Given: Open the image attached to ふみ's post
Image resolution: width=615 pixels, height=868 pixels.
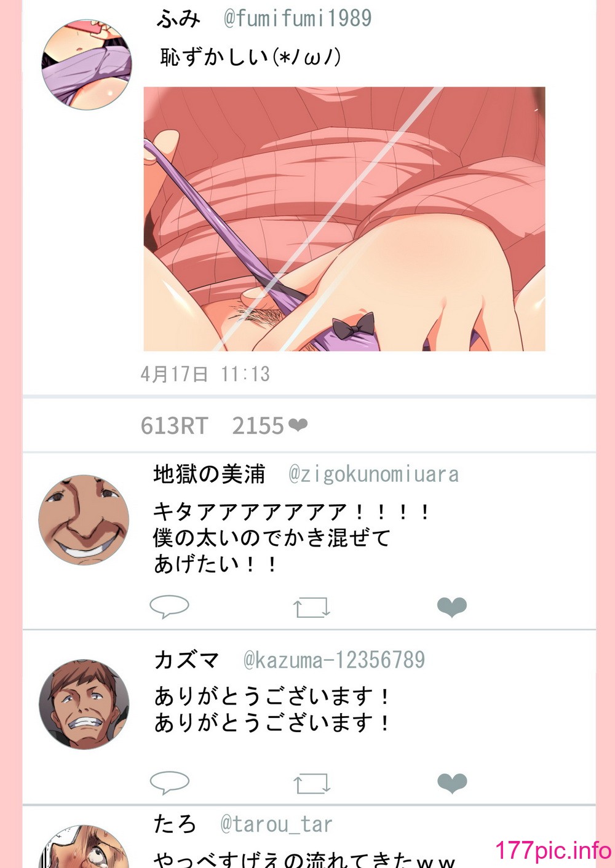Looking at the screenshot, I should click(344, 219).
